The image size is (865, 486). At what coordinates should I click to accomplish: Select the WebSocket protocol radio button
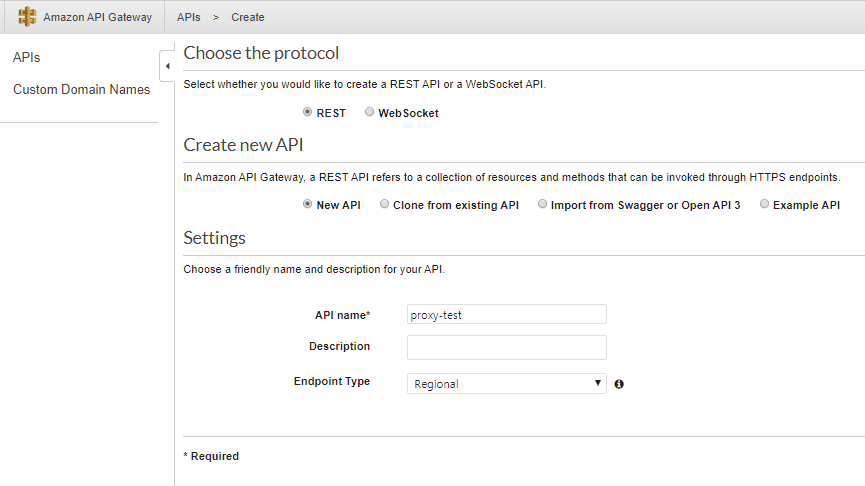pos(369,112)
